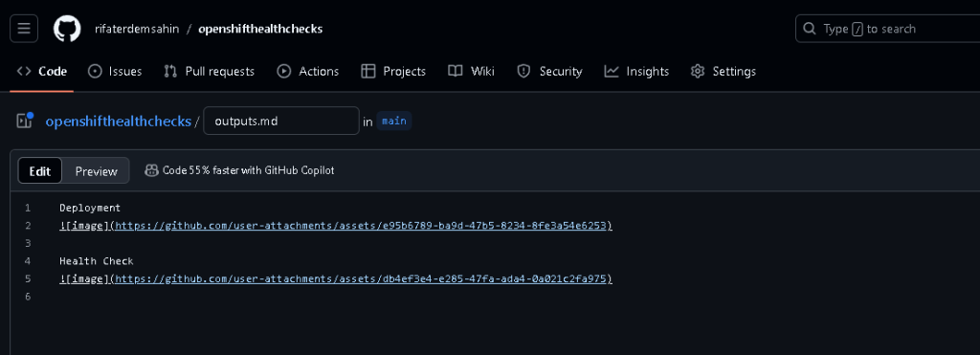Switch to the Code tab
This screenshot has height=355, width=980.
[42, 71]
